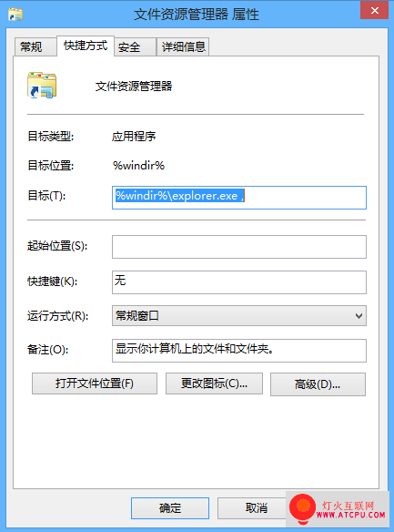
Task: Click the 更改图标(C)... button
Action: tap(214, 384)
